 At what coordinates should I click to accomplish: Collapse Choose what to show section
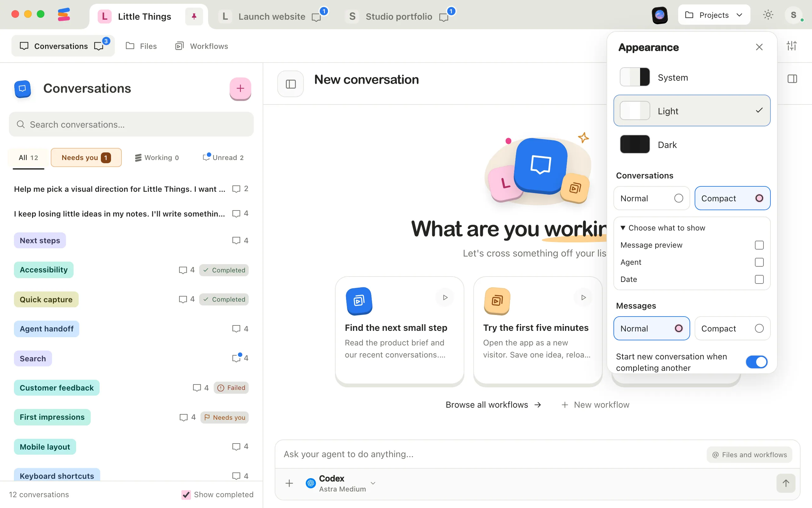pyautogui.click(x=663, y=228)
